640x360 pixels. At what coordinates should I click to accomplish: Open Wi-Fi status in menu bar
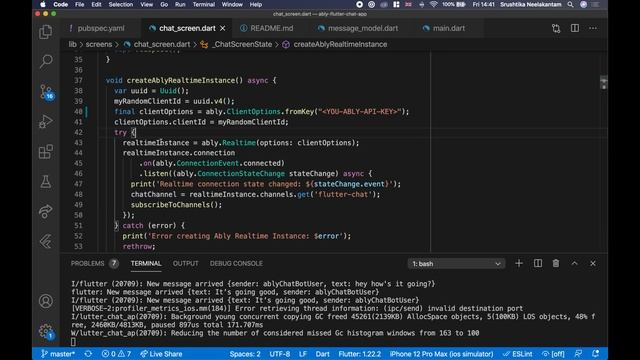point(433,4)
